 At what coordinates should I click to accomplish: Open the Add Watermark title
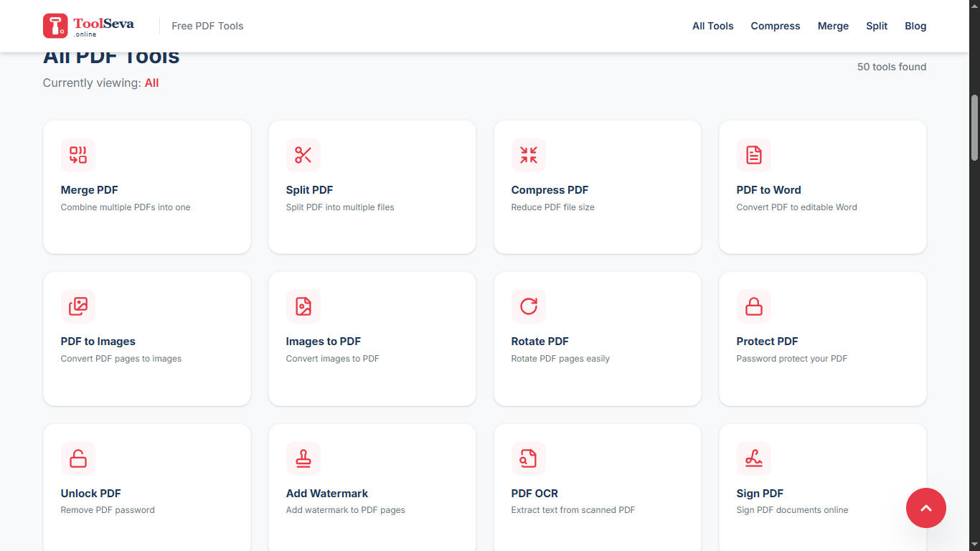point(327,494)
